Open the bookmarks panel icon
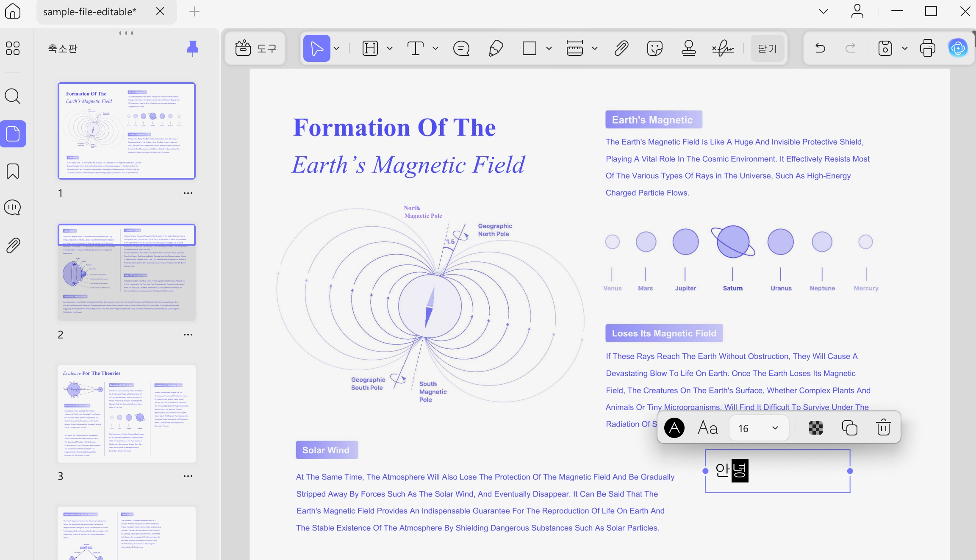 (x=13, y=171)
